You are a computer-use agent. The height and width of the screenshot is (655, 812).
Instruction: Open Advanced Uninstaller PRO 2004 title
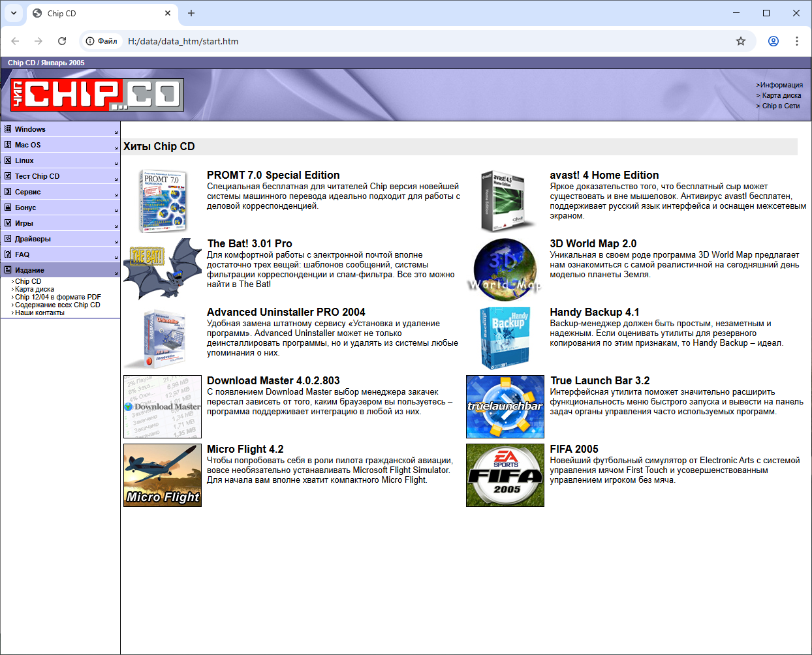point(286,312)
